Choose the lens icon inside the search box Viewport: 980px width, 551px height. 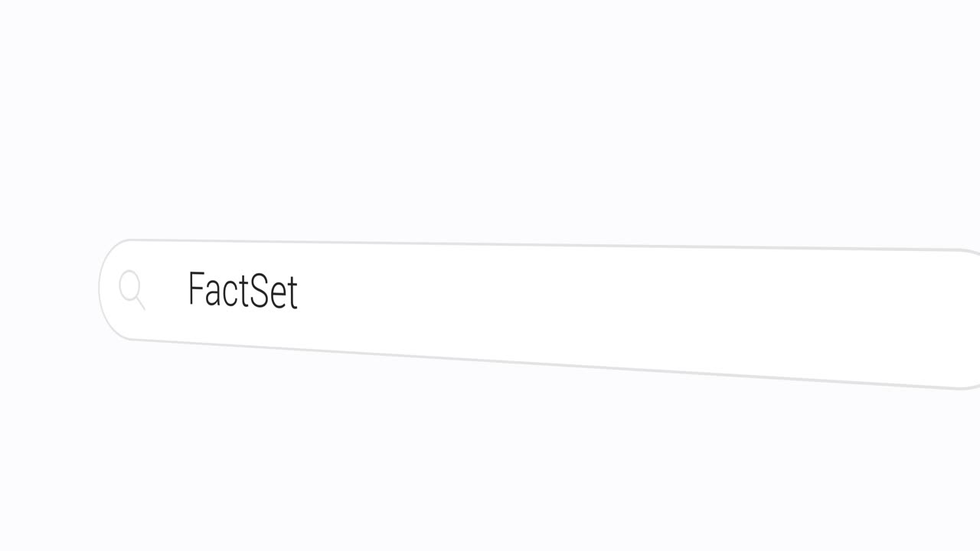132,289
